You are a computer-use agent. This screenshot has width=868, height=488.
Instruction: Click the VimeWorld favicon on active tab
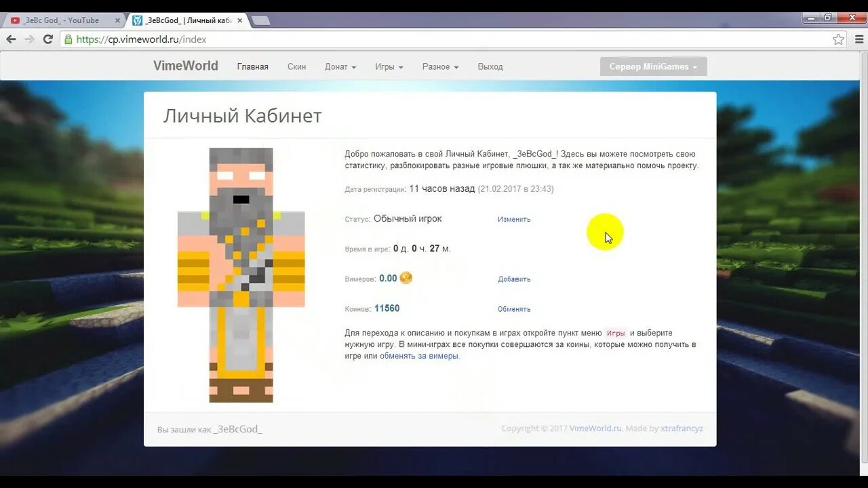pyautogui.click(x=138, y=20)
